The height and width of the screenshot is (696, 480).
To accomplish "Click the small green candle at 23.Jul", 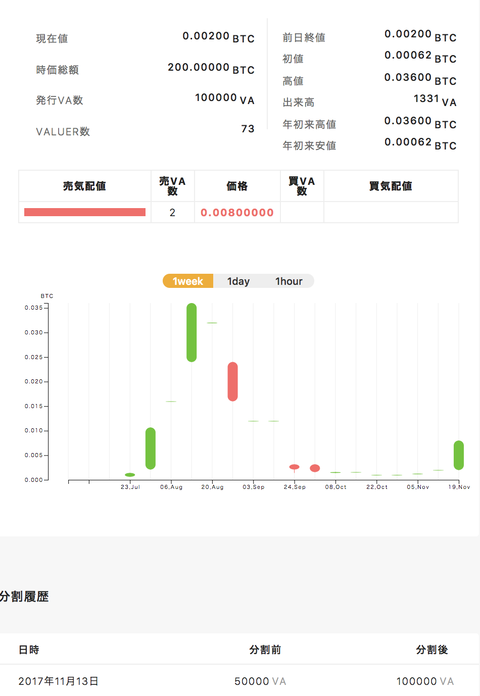I will point(130,475).
